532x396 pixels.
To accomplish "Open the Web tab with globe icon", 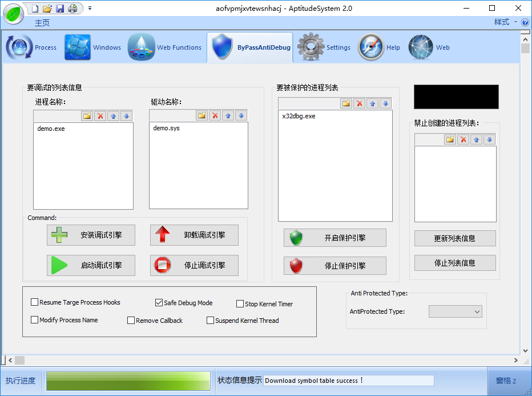I will tap(429, 47).
